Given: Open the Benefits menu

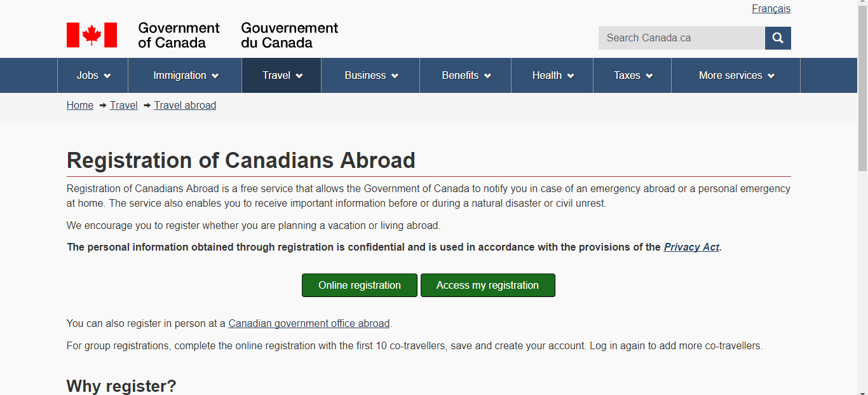Looking at the screenshot, I should [x=466, y=76].
